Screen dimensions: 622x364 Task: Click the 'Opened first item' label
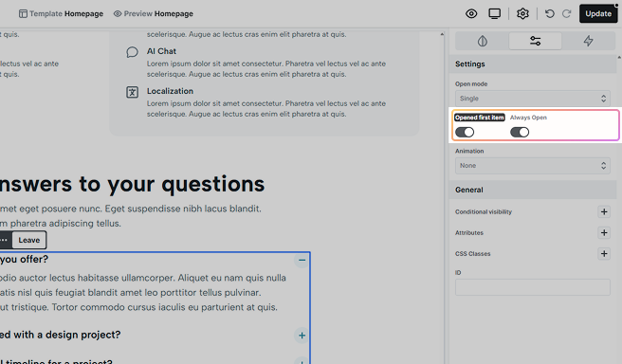tap(480, 118)
